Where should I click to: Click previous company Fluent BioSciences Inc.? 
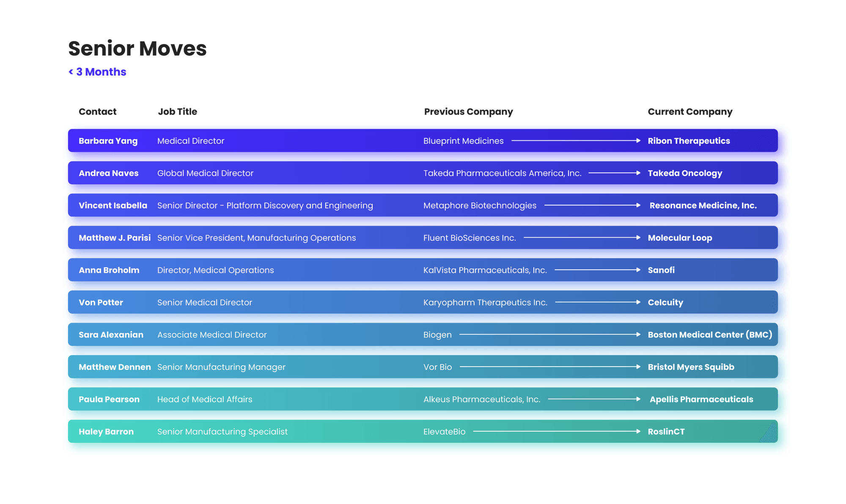pyautogui.click(x=470, y=238)
